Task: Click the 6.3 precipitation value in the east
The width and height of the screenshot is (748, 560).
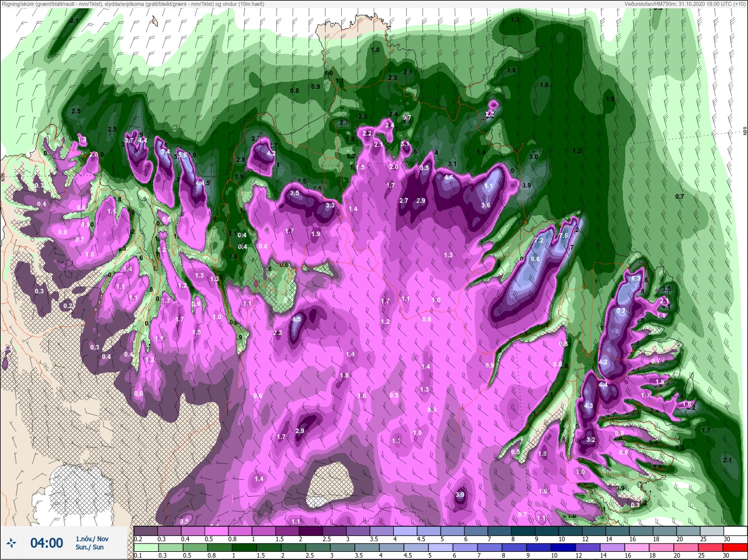Action: coord(636,279)
